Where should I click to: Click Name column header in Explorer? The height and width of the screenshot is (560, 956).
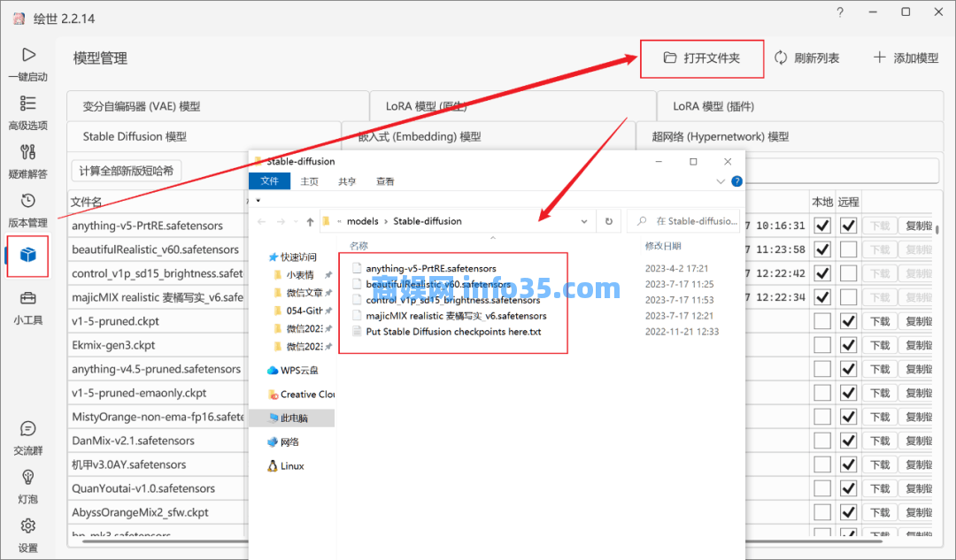coord(358,246)
